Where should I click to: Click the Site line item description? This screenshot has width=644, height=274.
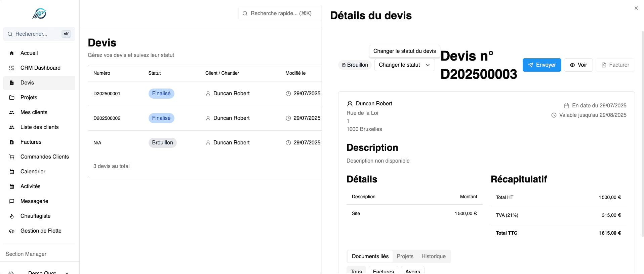point(356,213)
